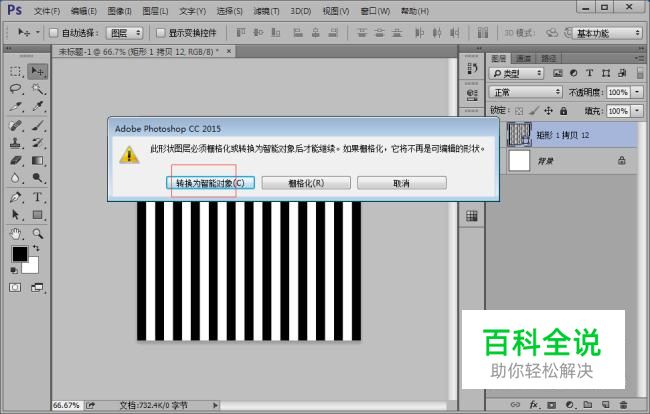
Task: Create a new layer group
Action: [x=587, y=404]
